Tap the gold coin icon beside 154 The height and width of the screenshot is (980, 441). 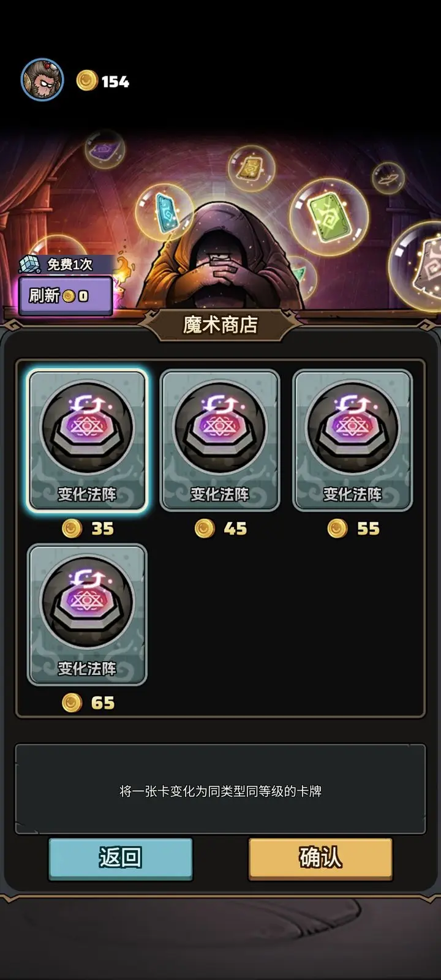[87, 80]
